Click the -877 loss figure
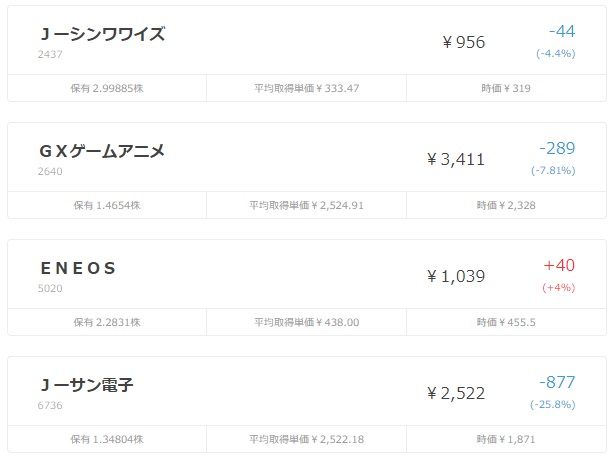614x461 pixels. click(557, 382)
